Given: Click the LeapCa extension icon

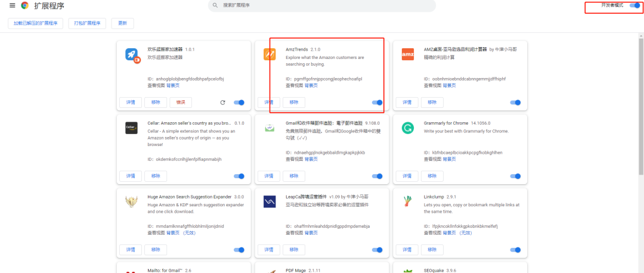Looking at the screenshot, I should (x=270, y=201).
